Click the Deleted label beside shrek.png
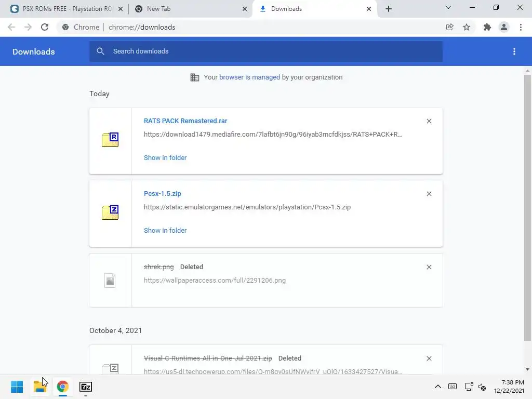This screenshot has height=399, width=532. [x=192, y=267]
